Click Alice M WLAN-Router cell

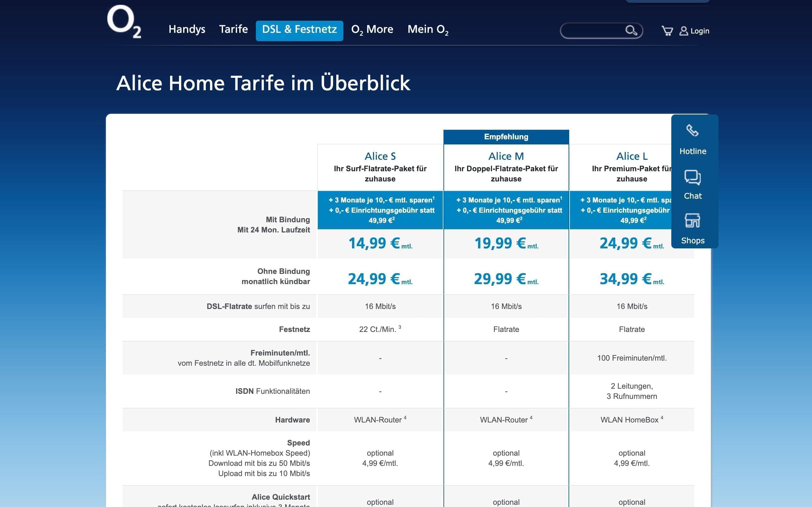506,420
